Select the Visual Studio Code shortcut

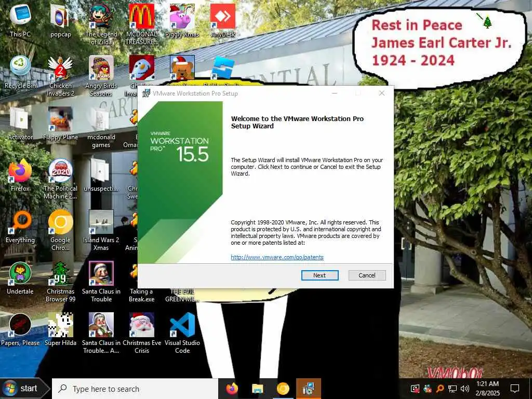tap(182, 334)
